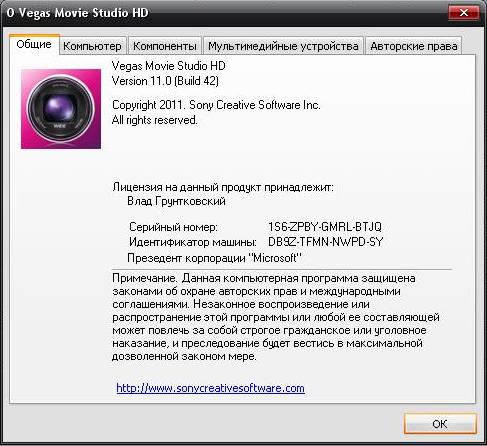Click the Презедент корпорации "Microsoft" line
The height and width of the screenshot is (446, 487).
coord(214,258)
